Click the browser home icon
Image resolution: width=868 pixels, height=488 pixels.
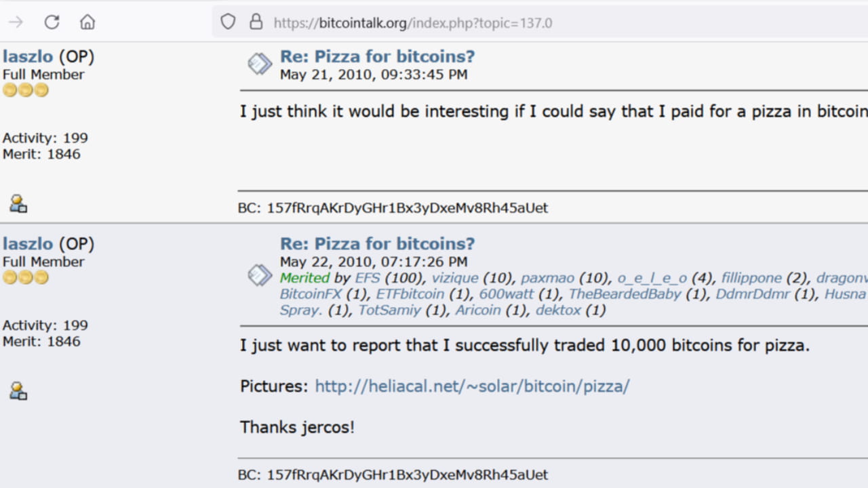[x=87, y=21]
